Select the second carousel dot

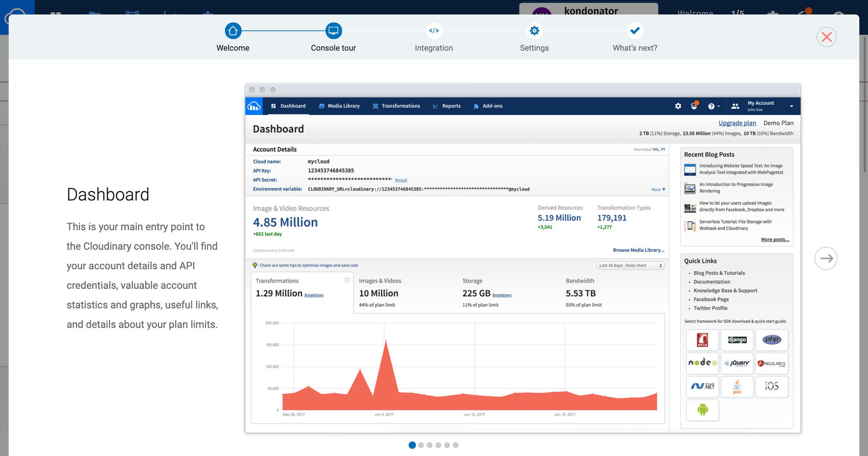(421, 445)
